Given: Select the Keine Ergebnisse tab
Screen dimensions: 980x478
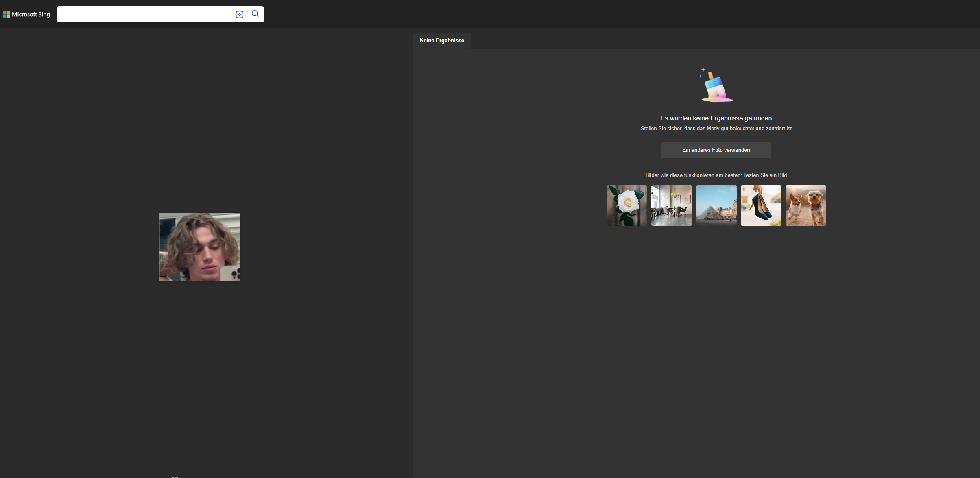Looking at the screenshot, I should [442, 41].
